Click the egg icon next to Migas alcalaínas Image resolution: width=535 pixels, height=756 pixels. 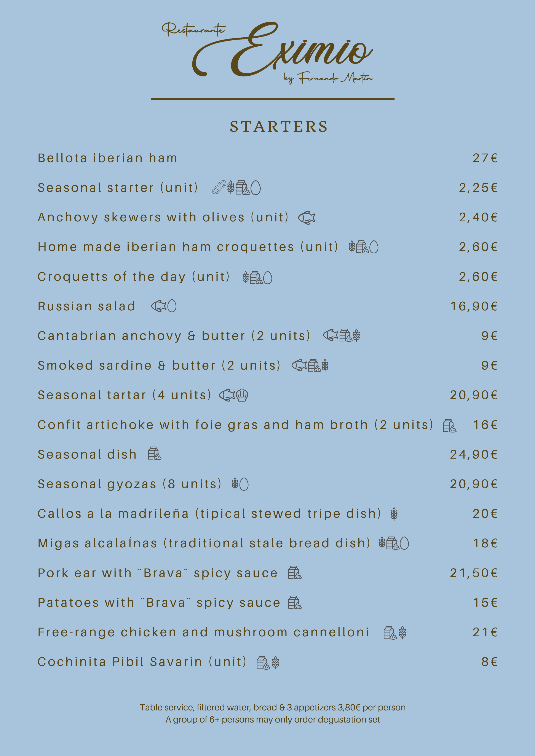(x=404, y=543)
